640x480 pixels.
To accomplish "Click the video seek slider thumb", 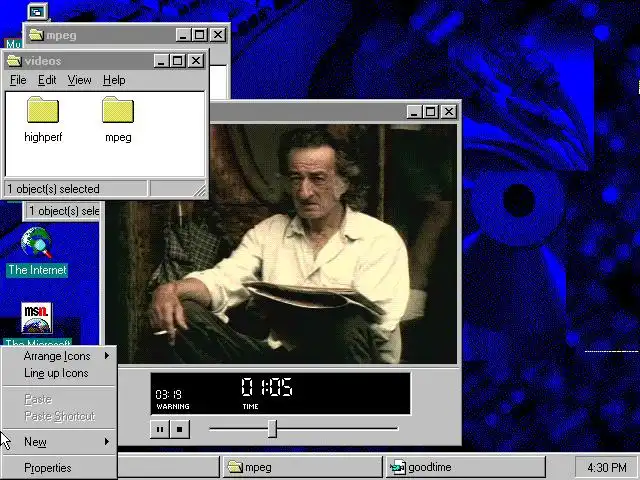I will click(x=272, y=429).
